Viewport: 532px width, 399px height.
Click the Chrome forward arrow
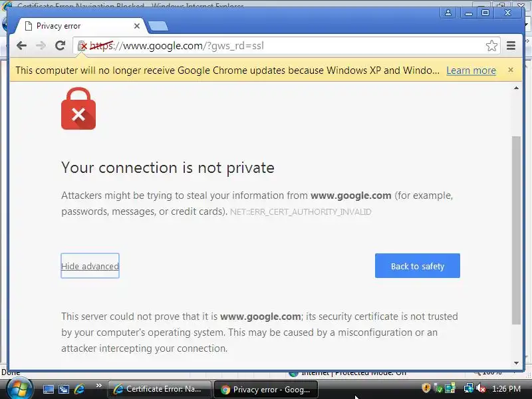(x=41, y=45)
